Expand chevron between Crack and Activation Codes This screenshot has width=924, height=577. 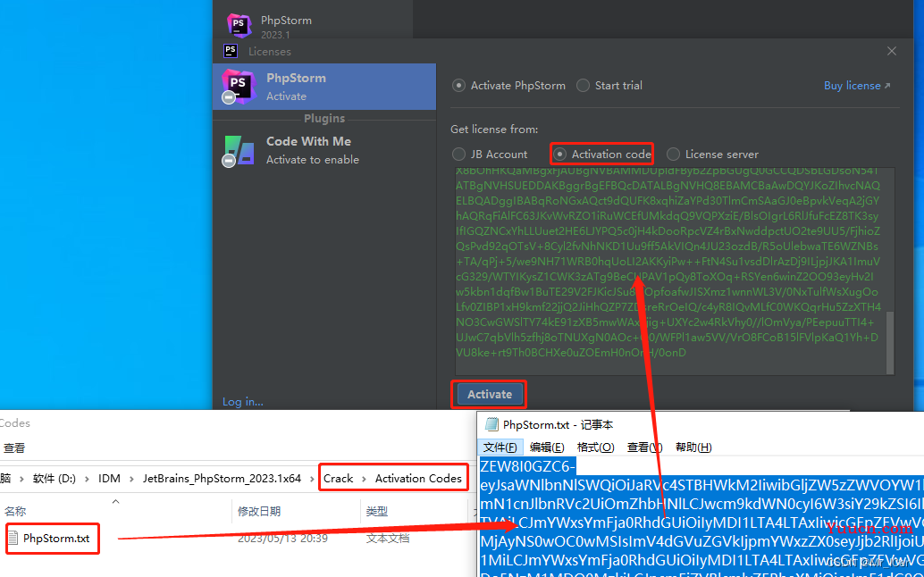coord(365,478)
